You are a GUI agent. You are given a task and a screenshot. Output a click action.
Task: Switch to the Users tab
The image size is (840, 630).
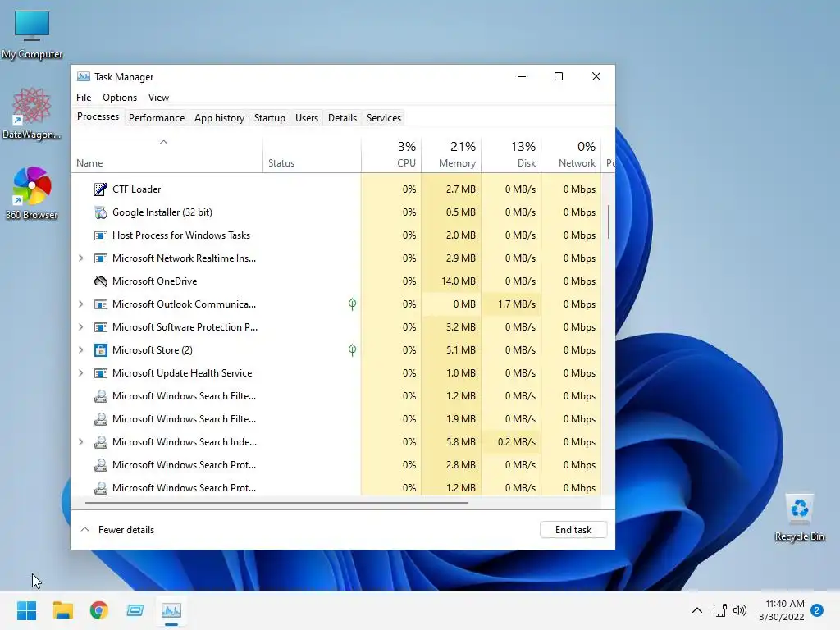tap(307, 118)
